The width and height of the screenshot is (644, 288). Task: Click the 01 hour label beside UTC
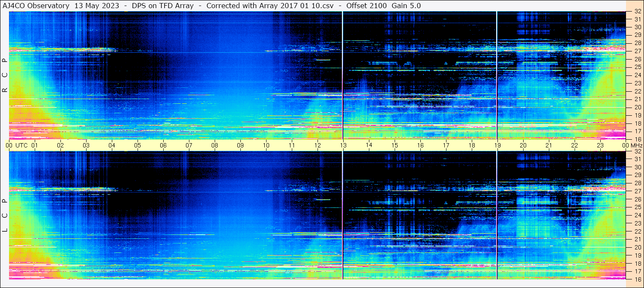click(x=35, y=145)
